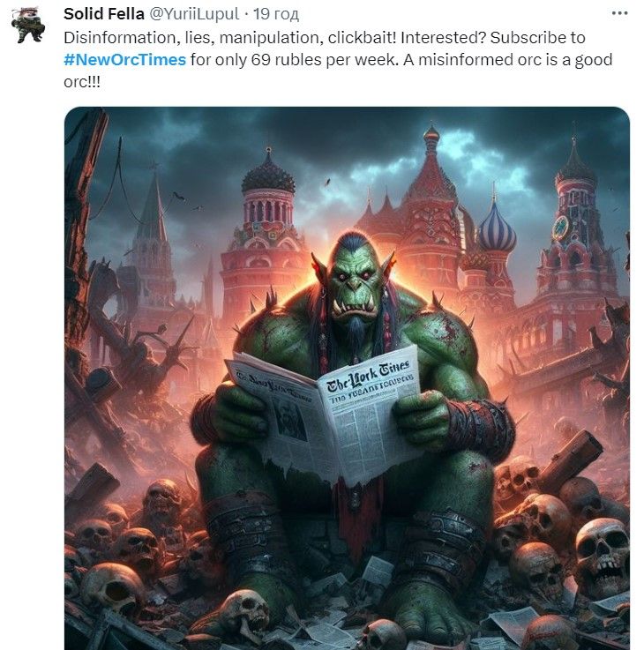Click the newspaper headline in the image
The height and width of the screenshot is (650, 644).
click(368, 377)
